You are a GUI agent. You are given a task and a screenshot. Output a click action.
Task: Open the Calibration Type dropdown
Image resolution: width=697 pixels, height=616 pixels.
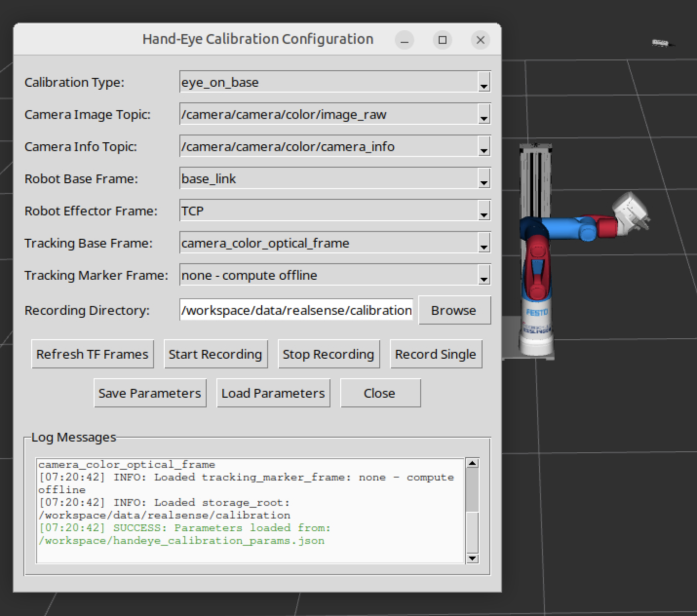[x=483, y=82]
